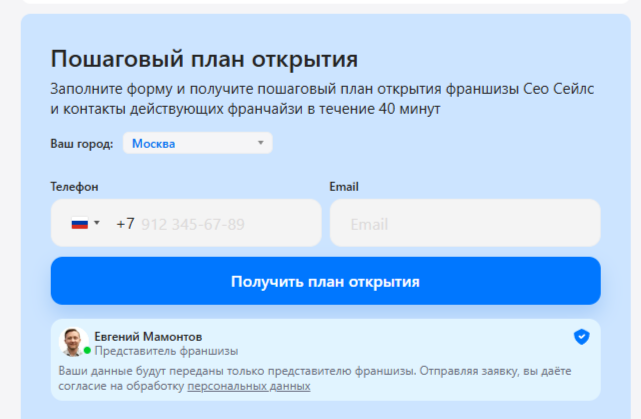Click the +7 phone prefix

125,224
